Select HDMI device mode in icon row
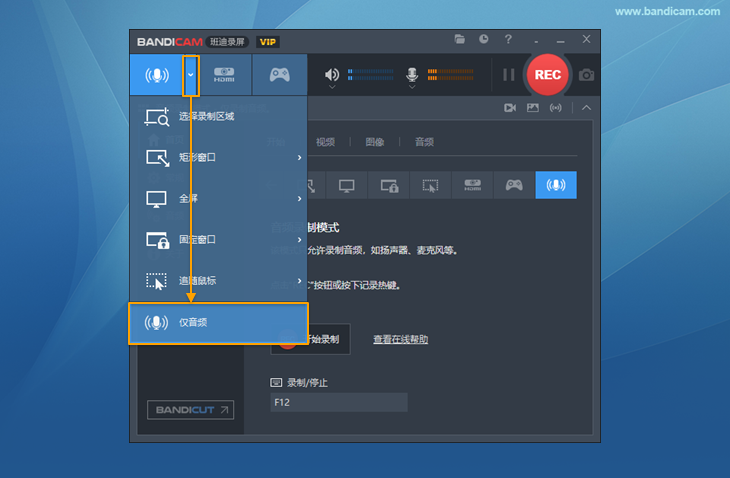Screen dimensions: 730x478 click(472, 185)
